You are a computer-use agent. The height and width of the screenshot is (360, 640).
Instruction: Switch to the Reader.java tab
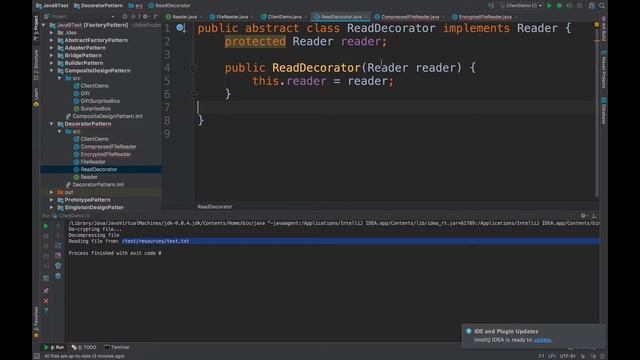(182, 17)
